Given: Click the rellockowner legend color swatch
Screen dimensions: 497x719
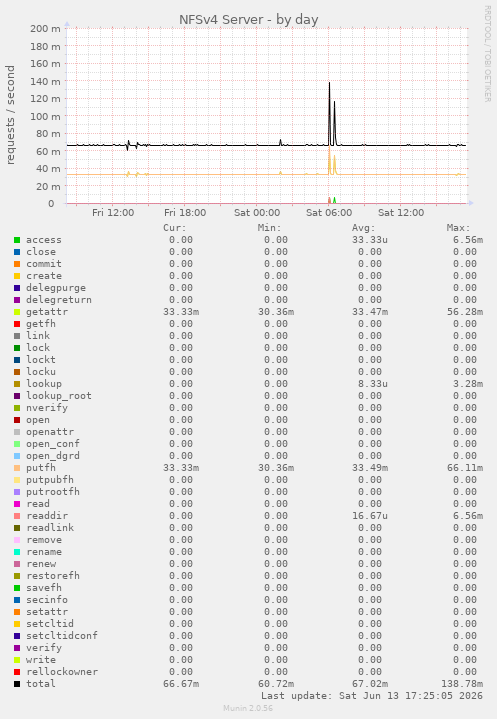Looking at the screenshot, I should pos(17,672).
